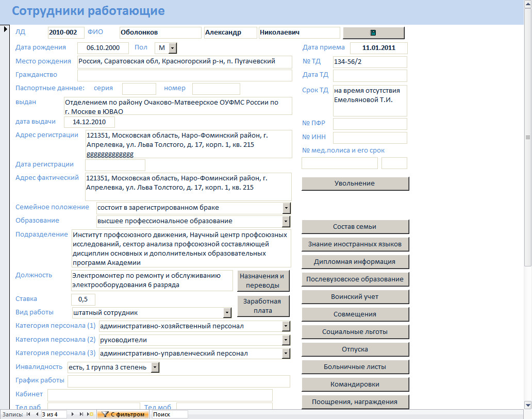Click the passport номер field
532x419 pixels.
pyautogui.click(x=216, y=89)
